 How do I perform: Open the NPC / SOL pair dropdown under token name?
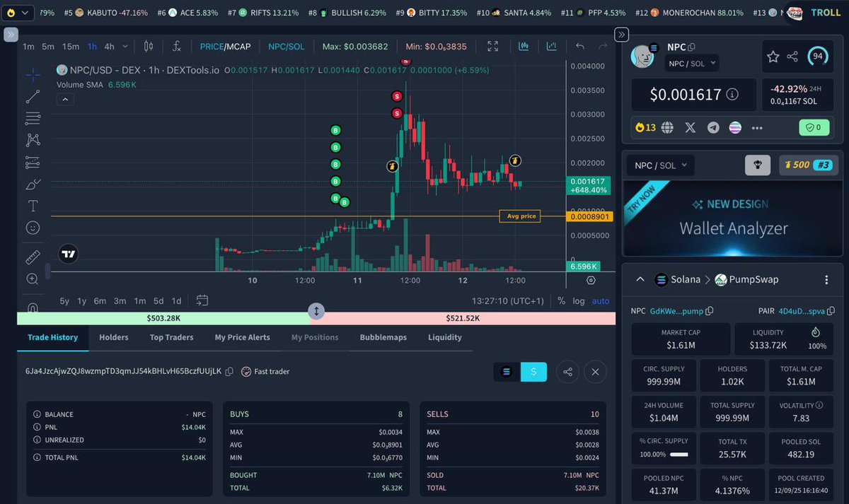click(693, 64)
